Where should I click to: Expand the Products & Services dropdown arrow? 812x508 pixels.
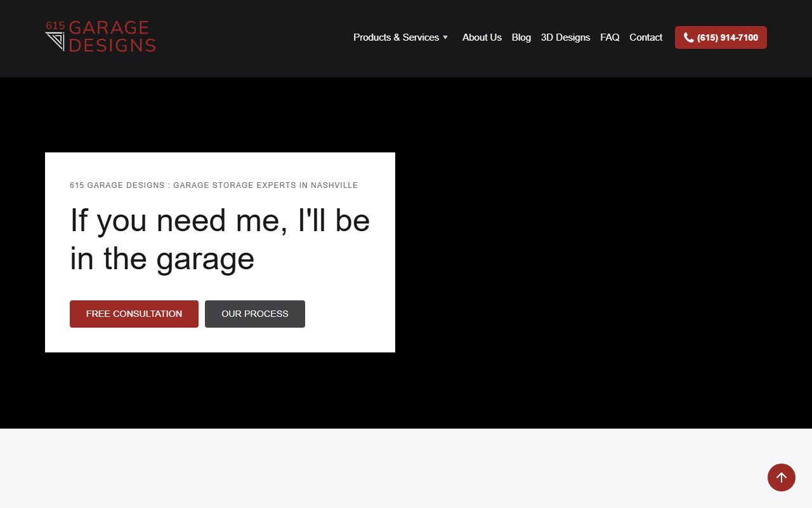click(445, 37)
